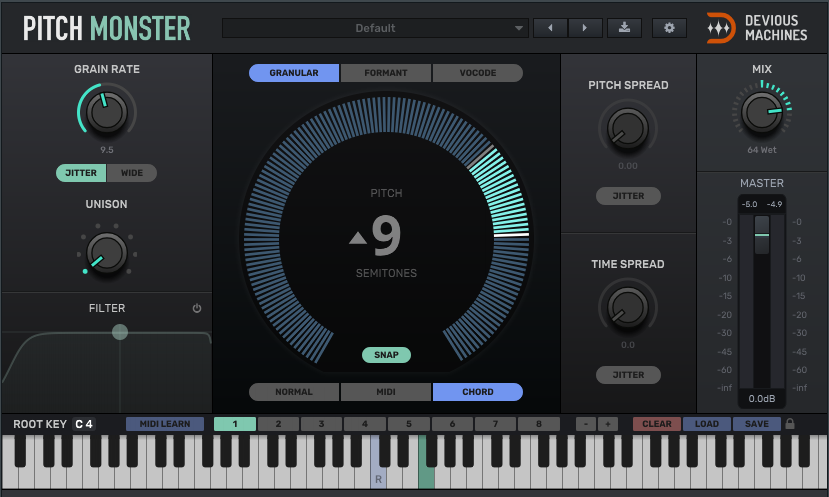Viewport: 829px width, 497px height.
Task: Toggle the filter power icon
Action: point(197,309)
